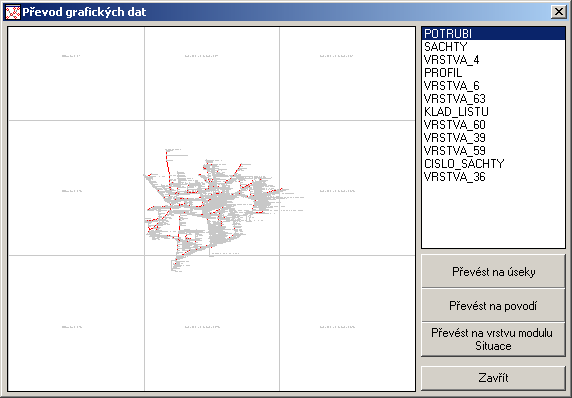This screenshot has height=398, width=572.
Task: Select VRSTVA_36 at list bottom
Action: [x=493, y=177]
